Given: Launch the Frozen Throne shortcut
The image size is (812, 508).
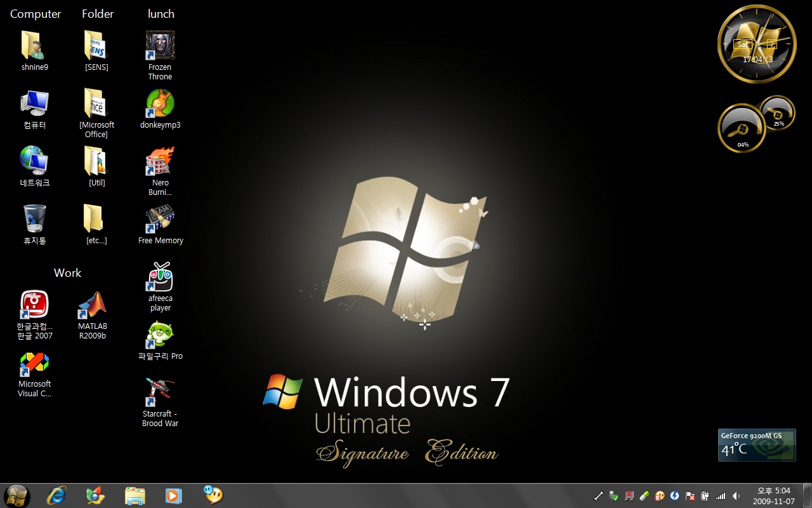Looking at the screenshot, I should (x=160, y=45).
